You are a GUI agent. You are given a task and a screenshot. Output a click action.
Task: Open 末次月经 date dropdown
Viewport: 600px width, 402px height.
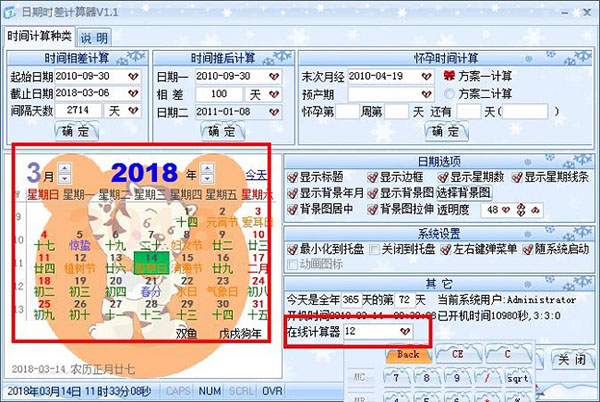[427, 76]
